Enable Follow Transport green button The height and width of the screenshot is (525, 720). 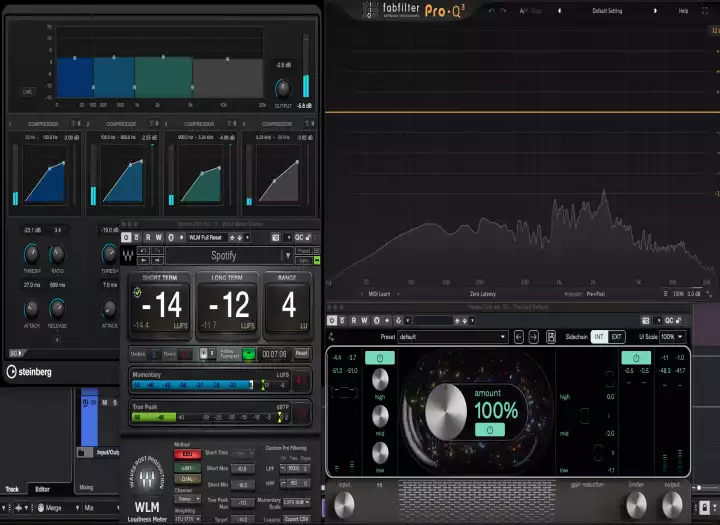[248, 353]
